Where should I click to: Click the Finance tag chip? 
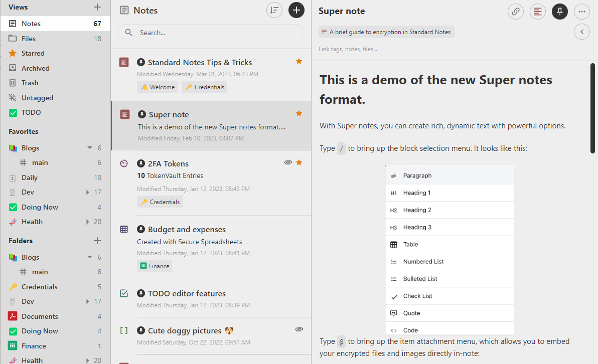click(x=155, y=266)
